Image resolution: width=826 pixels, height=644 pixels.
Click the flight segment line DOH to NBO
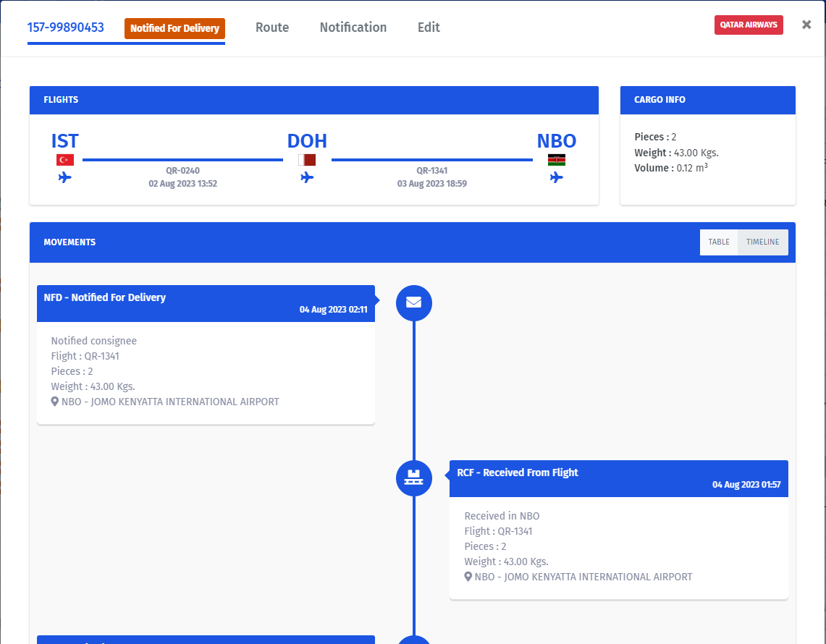click(432, 159)
